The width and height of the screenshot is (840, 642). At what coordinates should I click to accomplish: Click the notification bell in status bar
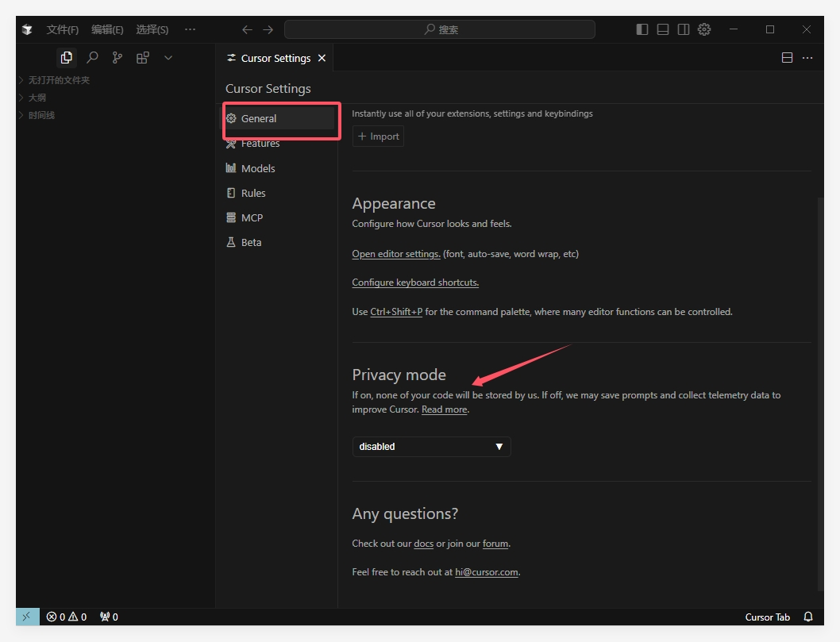click(808, 617)
